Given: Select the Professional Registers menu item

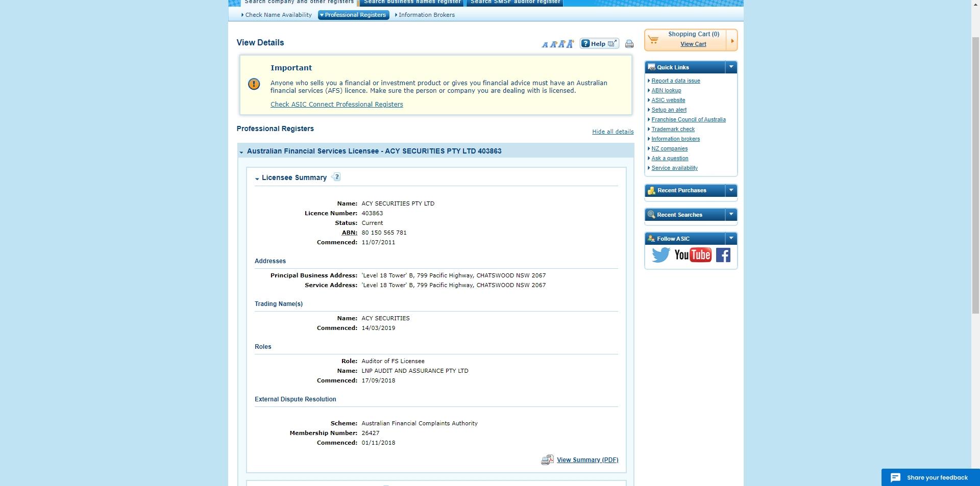Looking at the screenshot, I should pyautogui.click(x=354, y=15).
